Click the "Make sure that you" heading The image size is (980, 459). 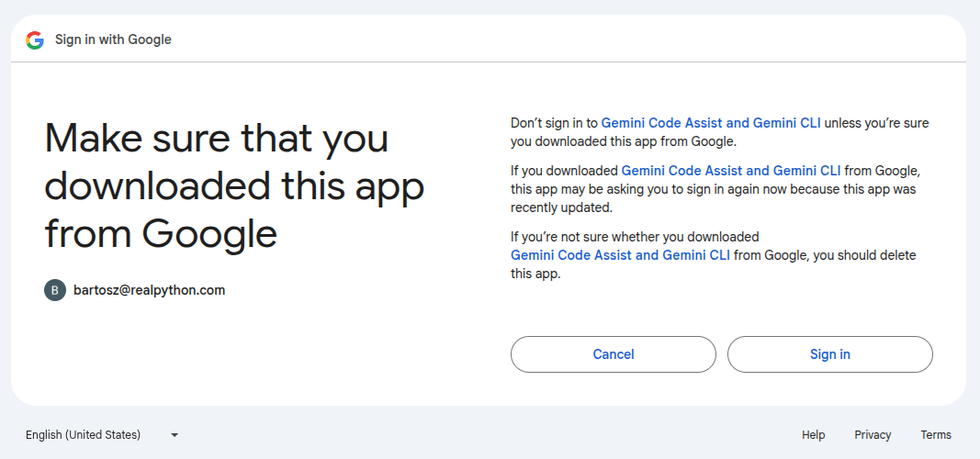click(x=217, y=138)
